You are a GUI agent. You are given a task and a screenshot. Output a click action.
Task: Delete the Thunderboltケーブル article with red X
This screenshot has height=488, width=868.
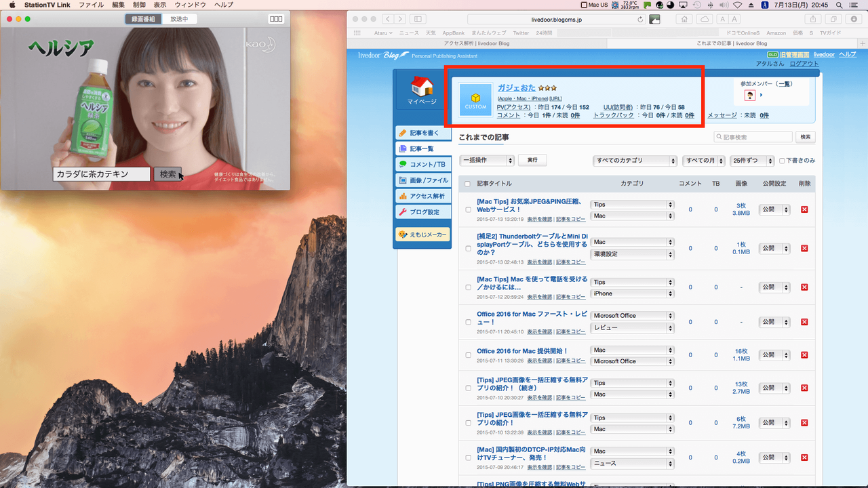(804, 248)
